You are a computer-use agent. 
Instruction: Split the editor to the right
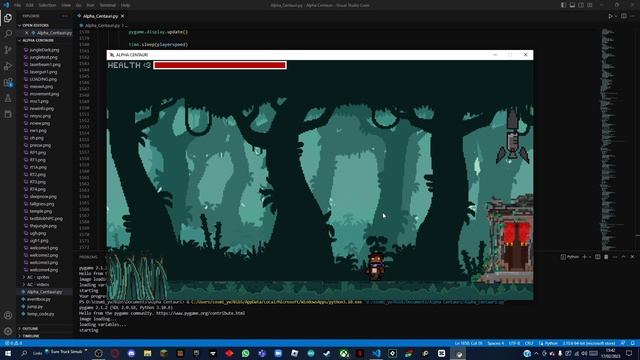tap(624, 16)
